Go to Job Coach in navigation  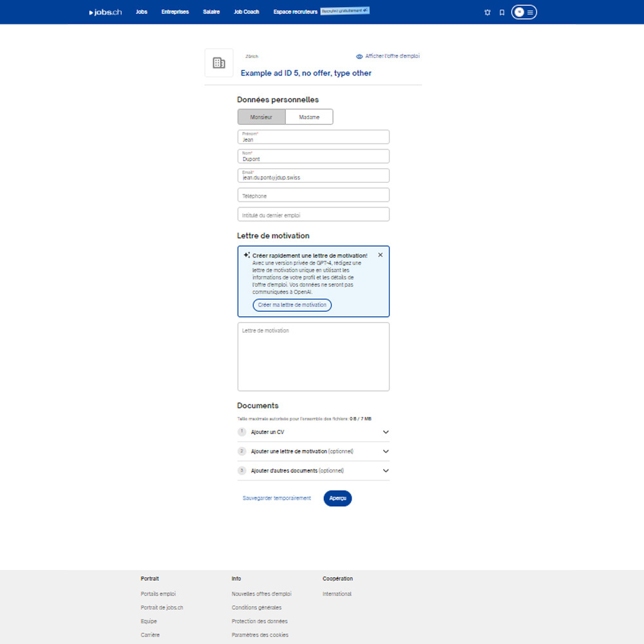point(246,12)
